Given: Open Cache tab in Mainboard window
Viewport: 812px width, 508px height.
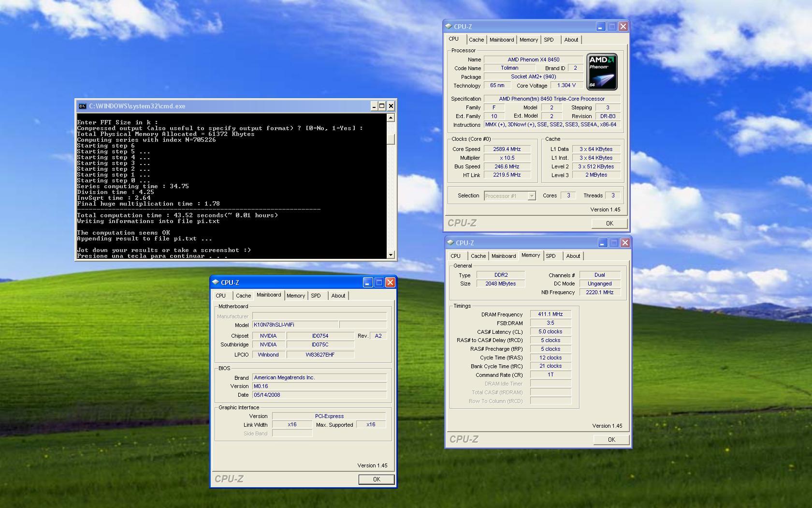Looking at the screenshot, I should pos(243,296).
